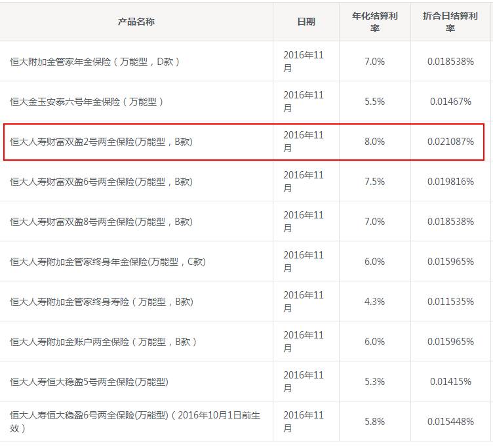The image size is (493, 448).
Task: Click the 0.01467% daily rate value
Action: tap(450, 101)
